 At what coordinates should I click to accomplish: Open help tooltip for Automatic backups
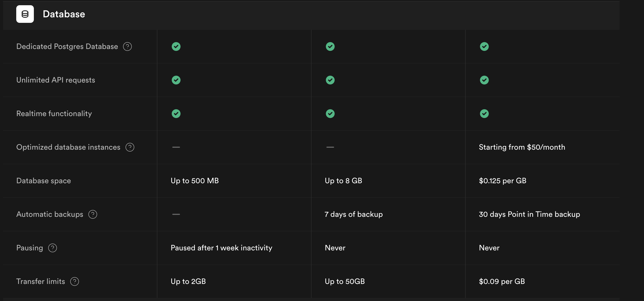(x=93, y=214)
